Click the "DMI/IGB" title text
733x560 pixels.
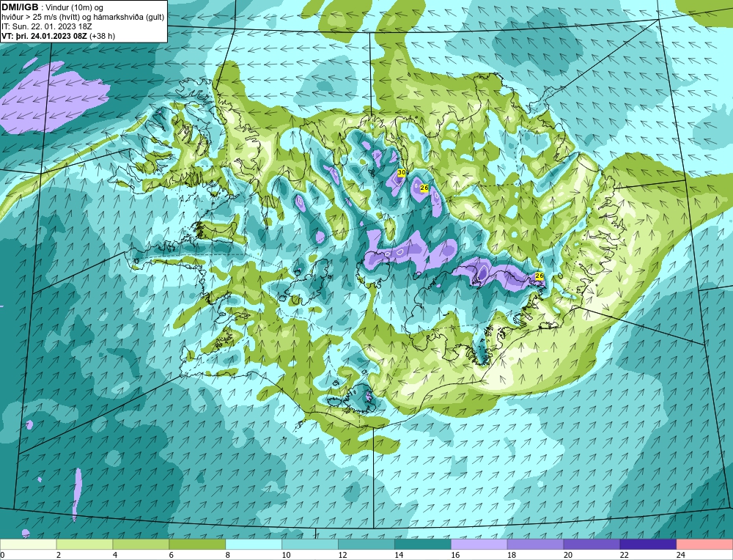(x=20, y=7)
